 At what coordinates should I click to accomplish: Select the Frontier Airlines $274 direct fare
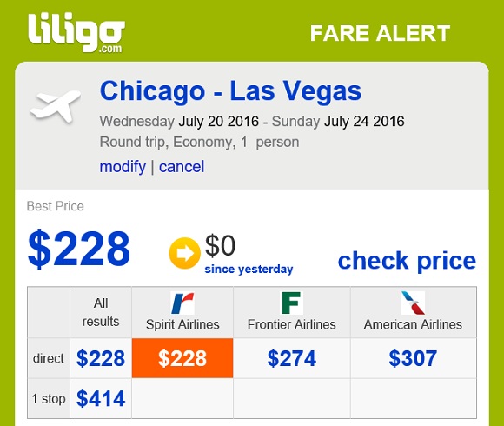tap(292, 358)
